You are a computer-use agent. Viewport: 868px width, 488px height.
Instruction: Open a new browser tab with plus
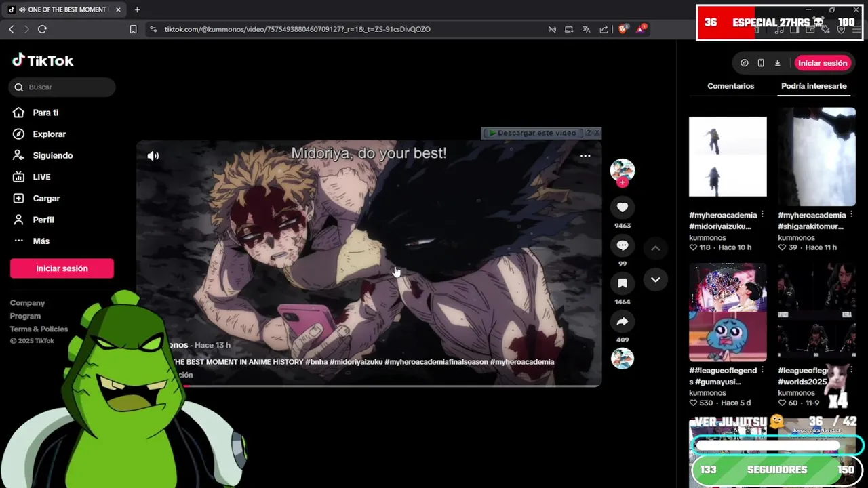coord(137,9)
